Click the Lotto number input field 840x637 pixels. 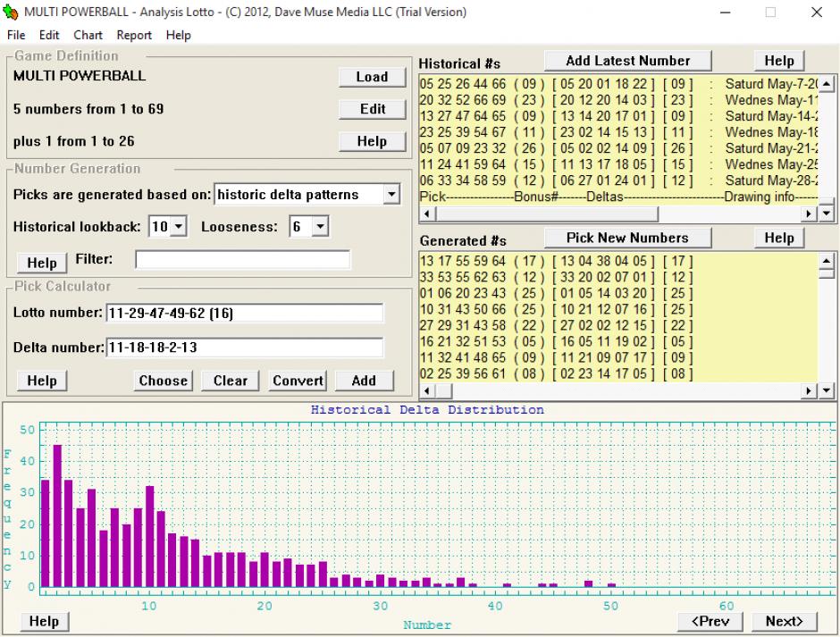(245, 313)
